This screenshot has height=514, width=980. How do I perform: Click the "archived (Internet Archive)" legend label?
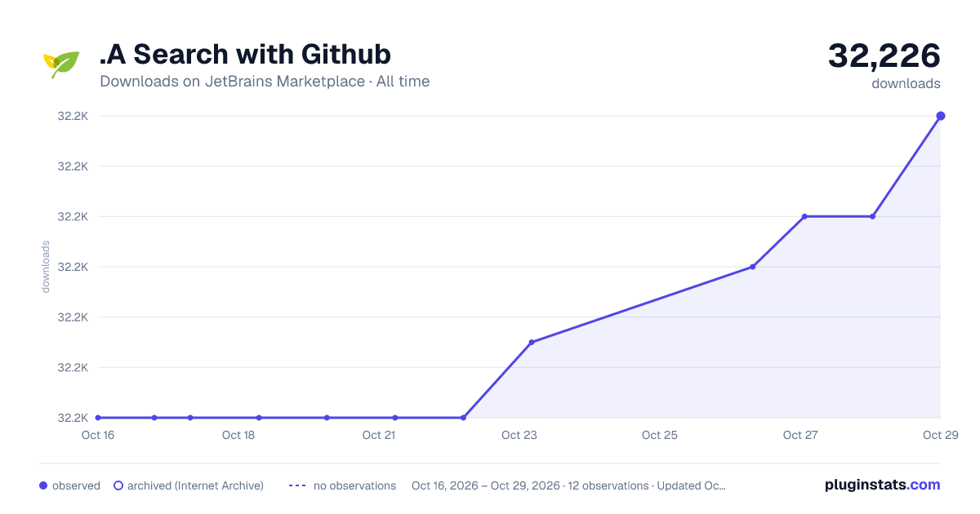tap(195, 485)
